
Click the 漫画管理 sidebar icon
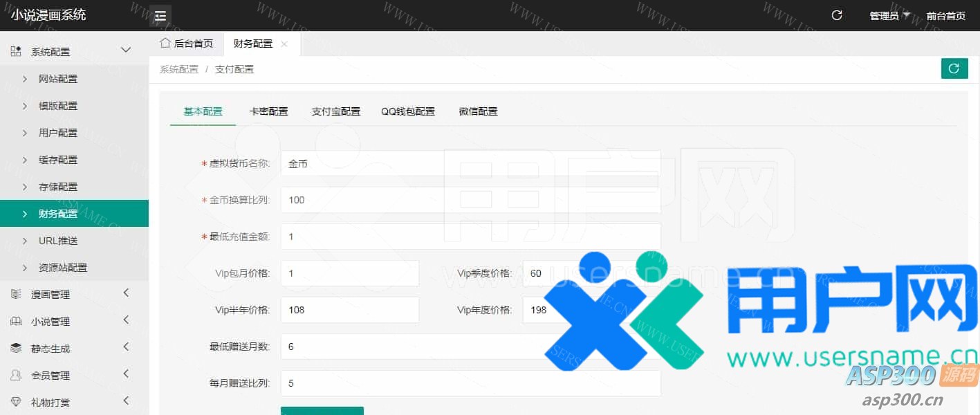pos(16,295)
